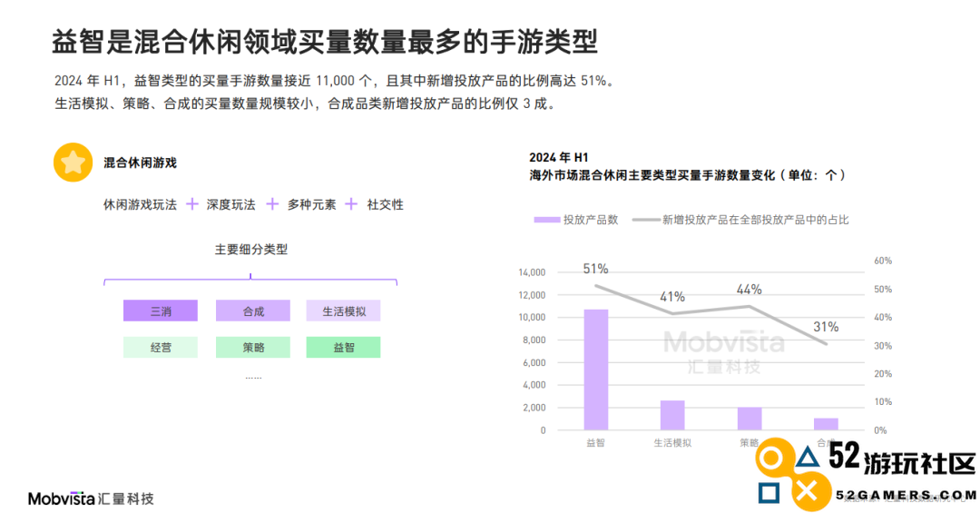This screenshot has height=513, width=980.
Task: Click the plus sign before 社交性
Action: (x=351, y=204)
